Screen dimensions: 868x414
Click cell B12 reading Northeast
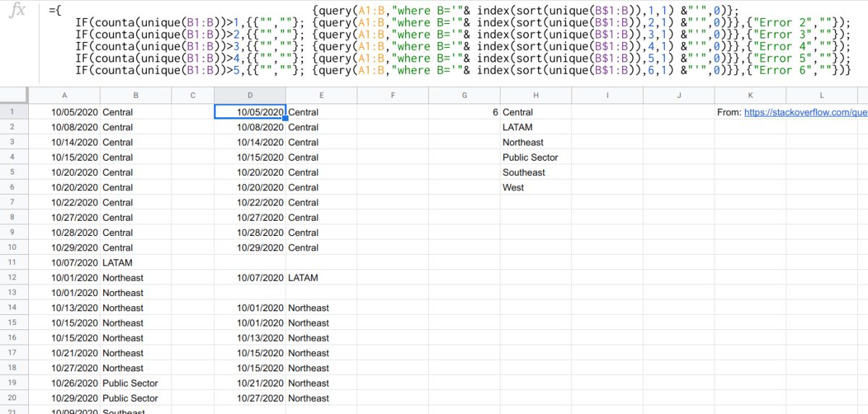pyautogui.click(x=136, y=278)
